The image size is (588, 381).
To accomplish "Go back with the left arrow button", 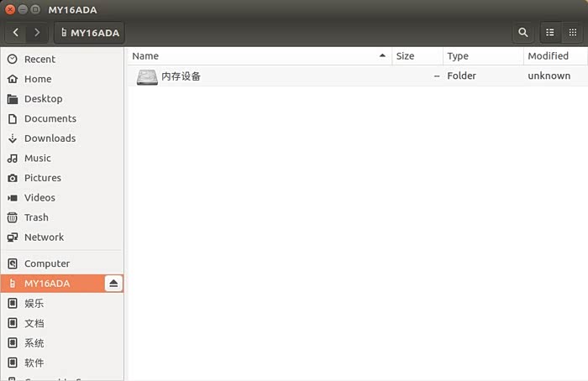I will [x=15, y=33].
